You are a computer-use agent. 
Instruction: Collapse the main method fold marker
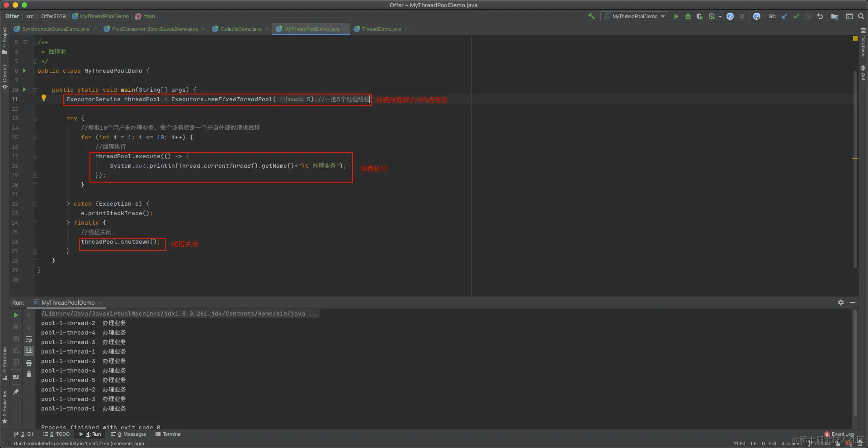click(x=35, y=90)
